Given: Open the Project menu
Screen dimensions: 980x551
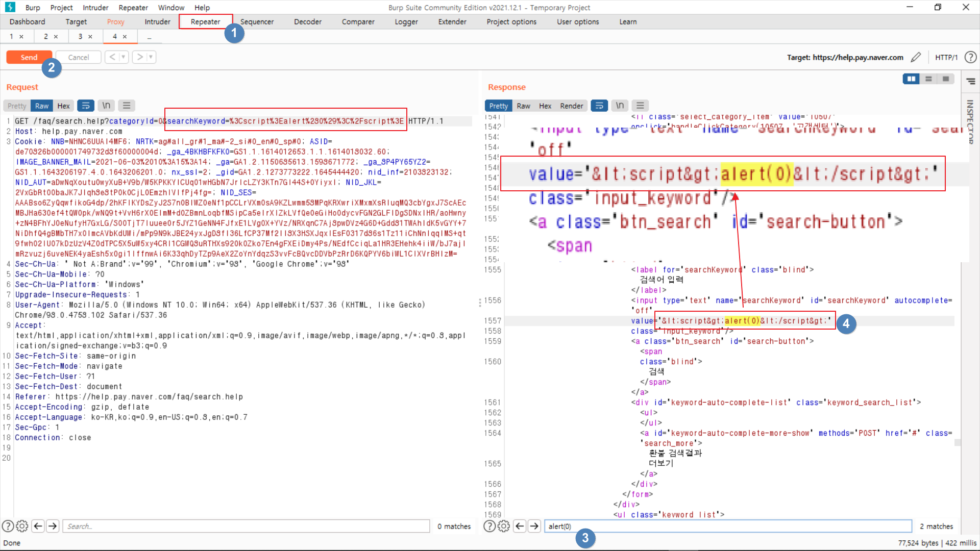Looking at the screenshot, I should pos(61,8).
